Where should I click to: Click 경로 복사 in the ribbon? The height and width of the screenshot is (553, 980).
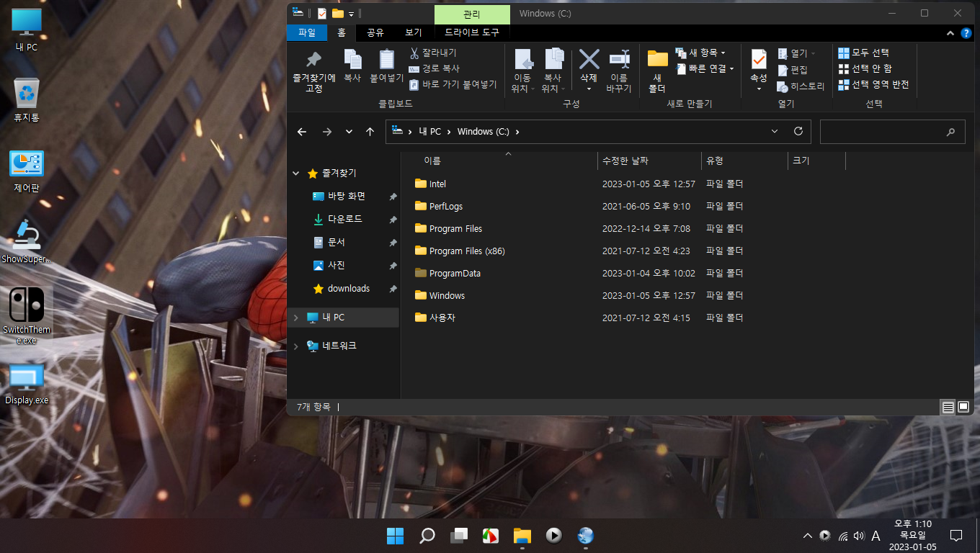click(434, 68)
